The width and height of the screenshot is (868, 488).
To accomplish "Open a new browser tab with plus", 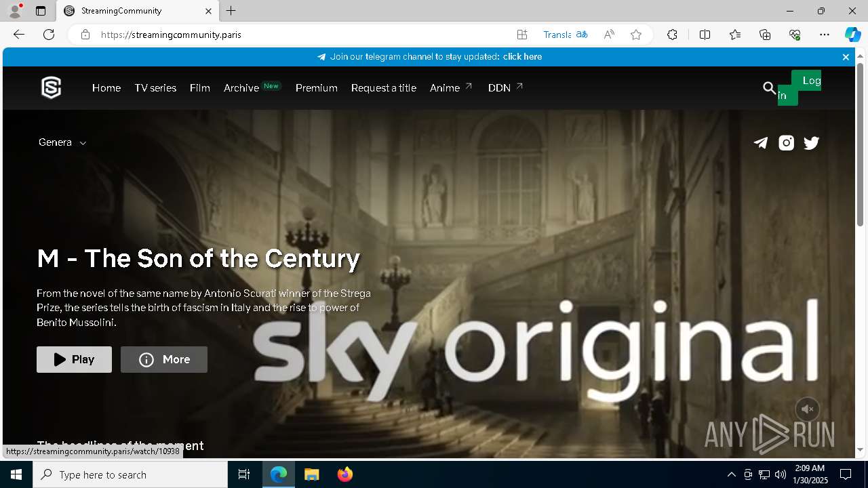I will tap(231, 11).
